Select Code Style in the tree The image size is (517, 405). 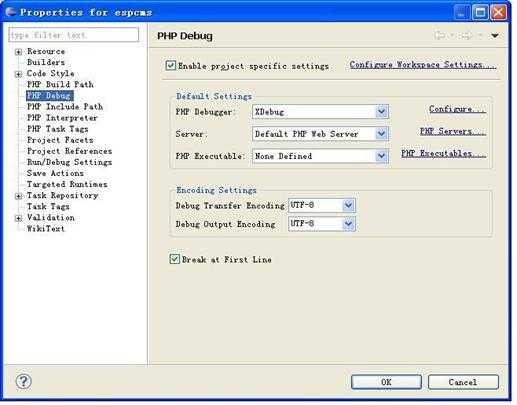51,73
